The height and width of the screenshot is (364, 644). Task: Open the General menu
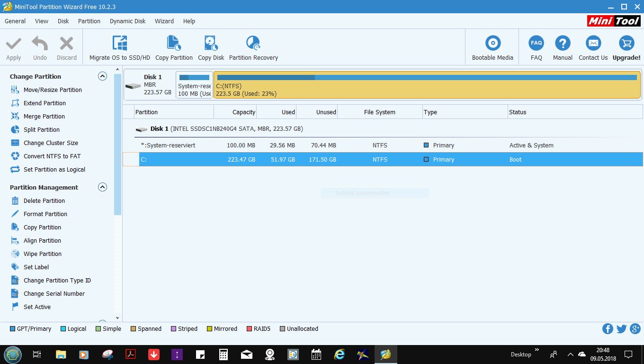click(15, 21)
